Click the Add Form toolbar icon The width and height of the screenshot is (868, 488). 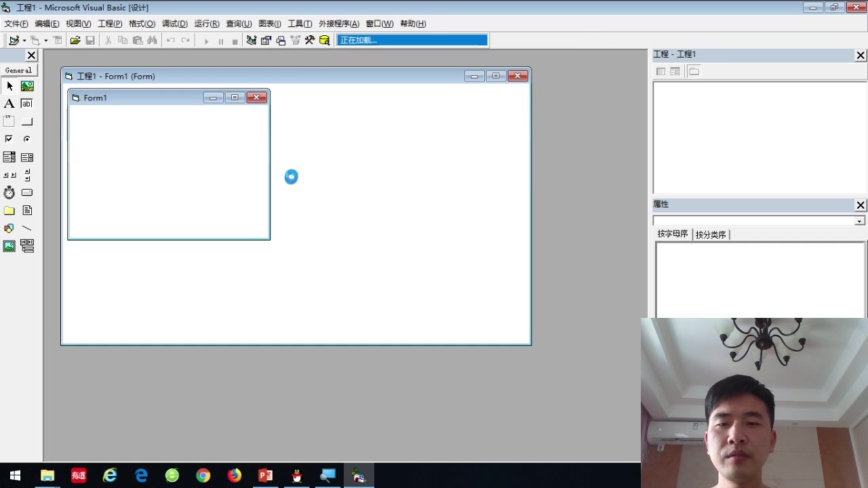coord(35,41)
